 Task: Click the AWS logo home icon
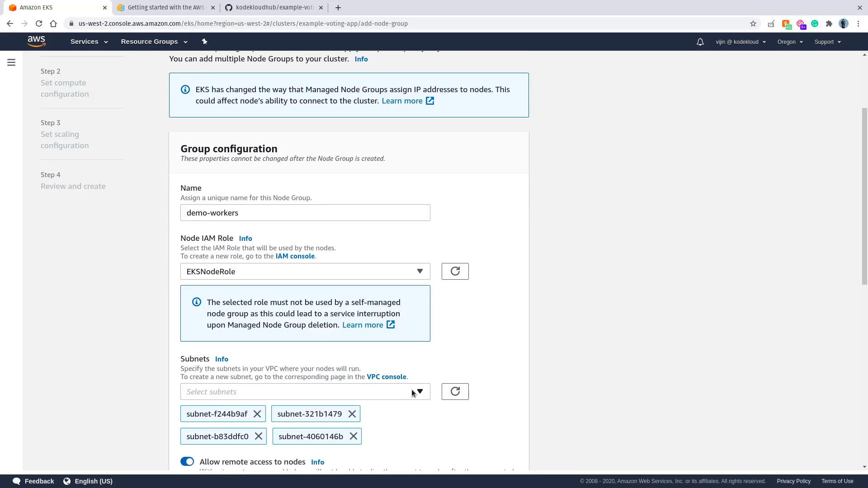click(36, 41)
